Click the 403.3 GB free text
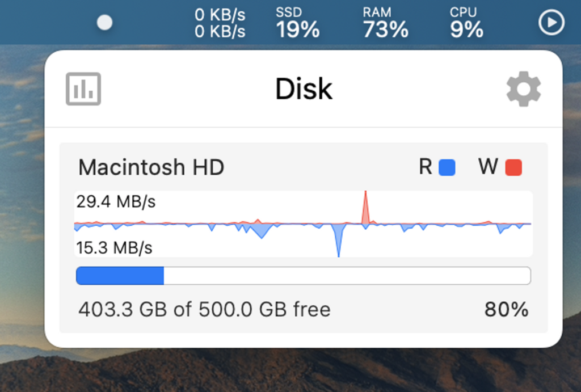This screenshot has height=392, width=581. pos(204,310)
